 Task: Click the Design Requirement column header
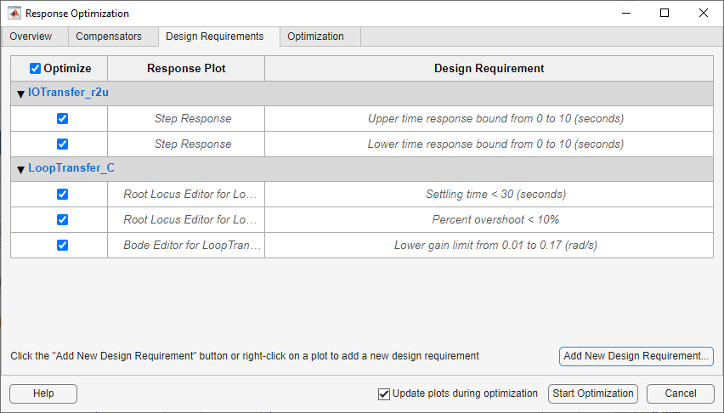(489, 68)
